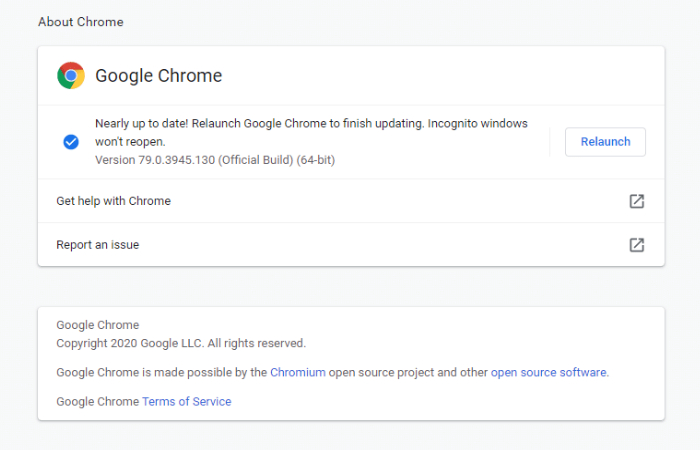Screen dimensions: 700x450
Task: Click the Nearly up to date status message
Action: point(311,133)
